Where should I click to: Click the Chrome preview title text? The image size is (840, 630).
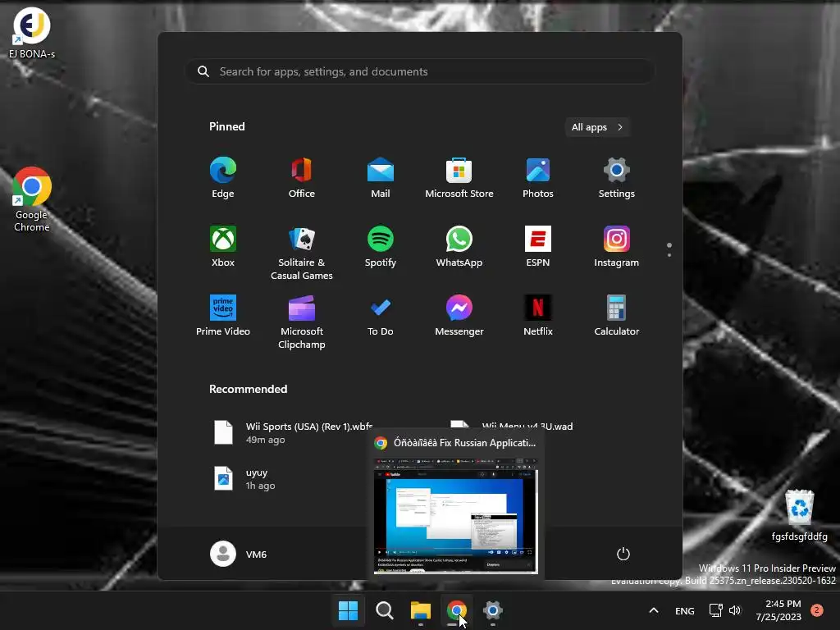[x=464, y=442]
